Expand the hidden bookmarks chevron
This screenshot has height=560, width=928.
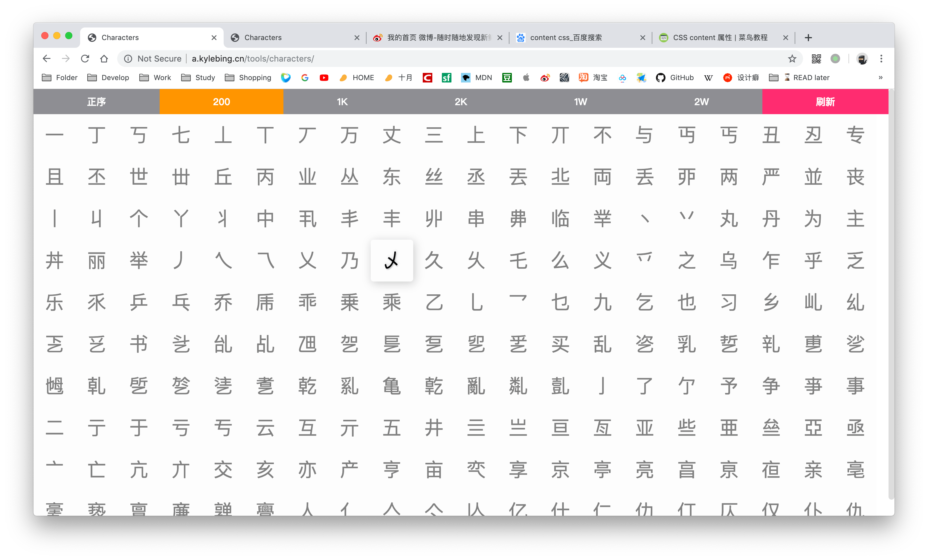point(880,77)
